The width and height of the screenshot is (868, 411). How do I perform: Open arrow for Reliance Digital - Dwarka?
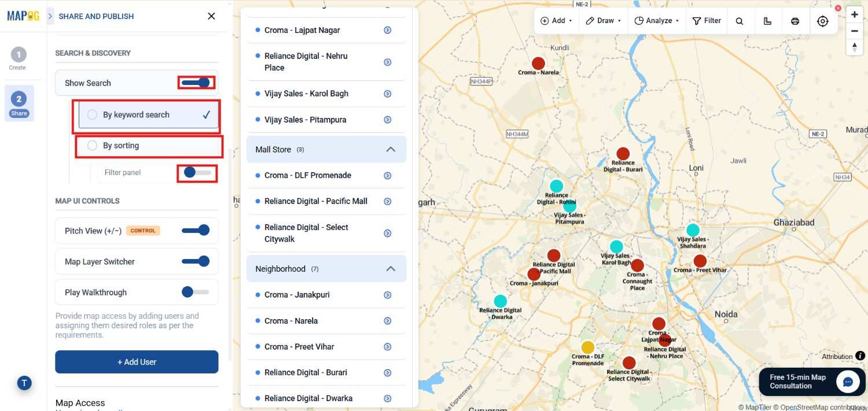(x=388, y=398)
